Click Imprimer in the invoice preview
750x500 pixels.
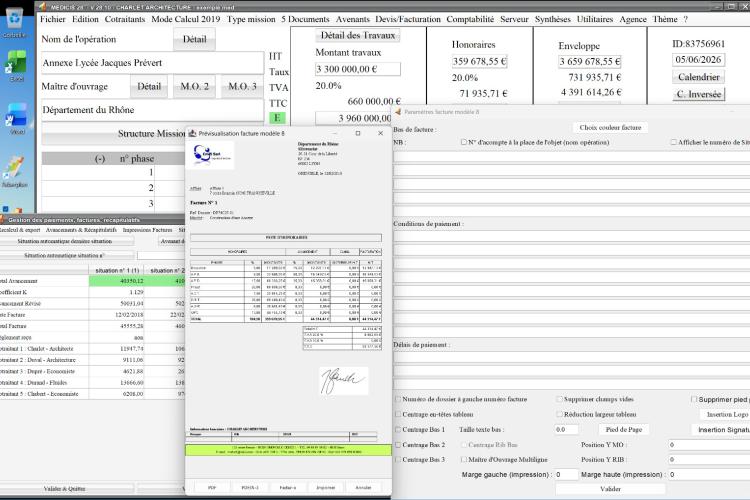(326, 488)
